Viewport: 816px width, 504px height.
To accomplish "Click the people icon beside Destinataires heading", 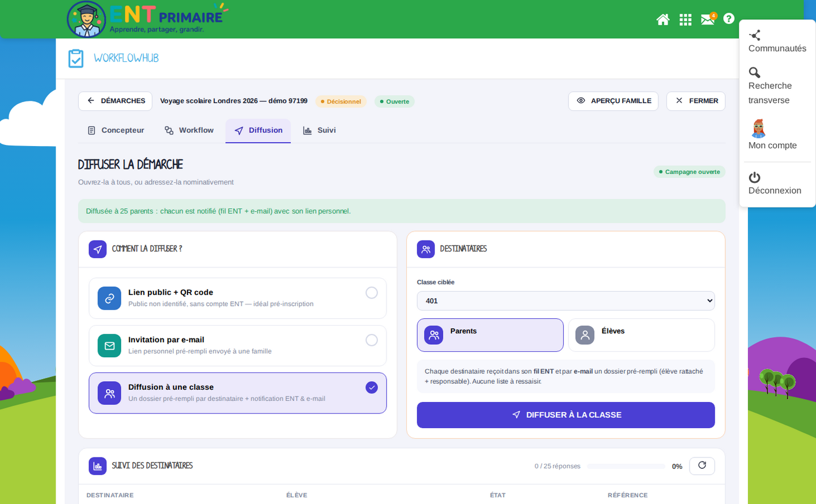I will 426,249.
